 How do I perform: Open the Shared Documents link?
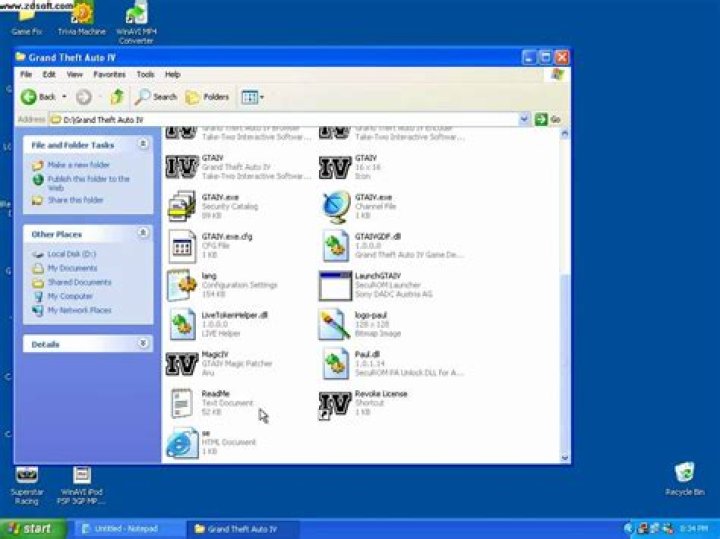pyautogui.click(x=79, y=282)
